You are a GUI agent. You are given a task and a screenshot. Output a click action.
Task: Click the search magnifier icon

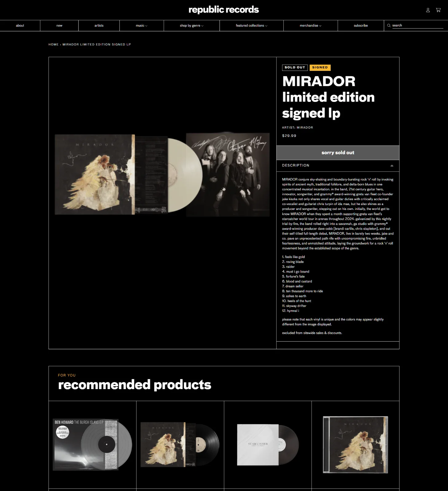click(x=389, y=25)
